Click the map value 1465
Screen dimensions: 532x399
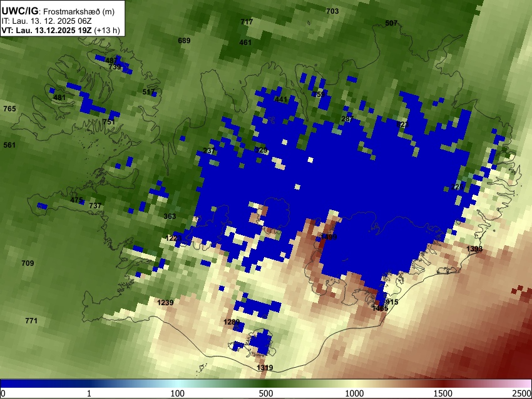coord(380,308)
